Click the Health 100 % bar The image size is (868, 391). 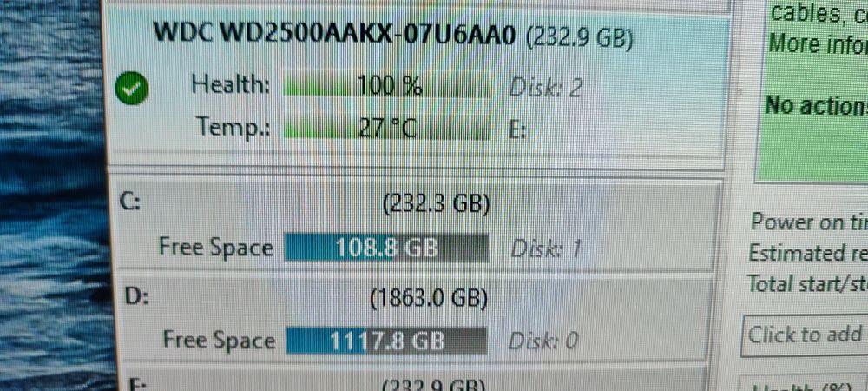click(x=387, y=86)
